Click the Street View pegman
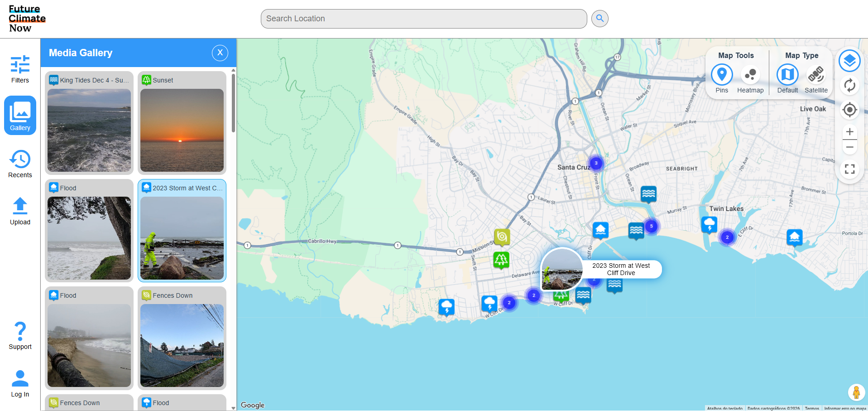868x411 pixels. coord(856,392)
